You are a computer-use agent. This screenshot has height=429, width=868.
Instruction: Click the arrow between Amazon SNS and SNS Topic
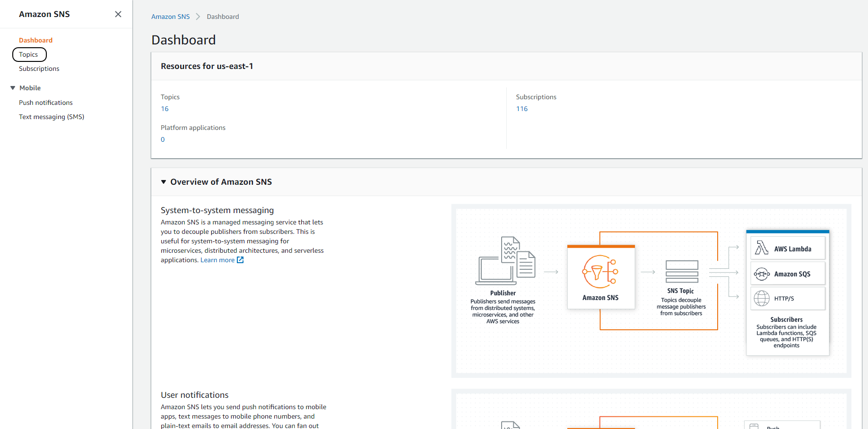tap(648, 272)
